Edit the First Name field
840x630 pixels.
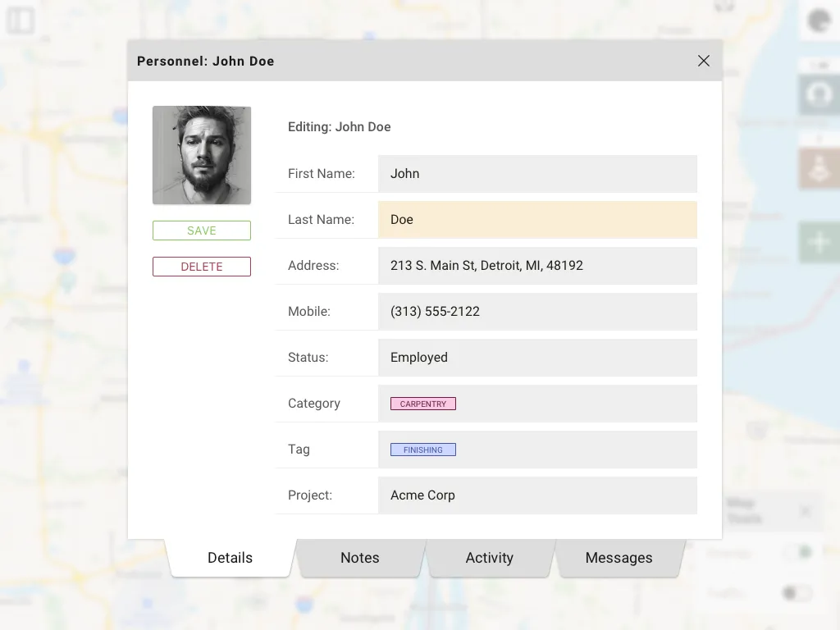pos(537,174)
